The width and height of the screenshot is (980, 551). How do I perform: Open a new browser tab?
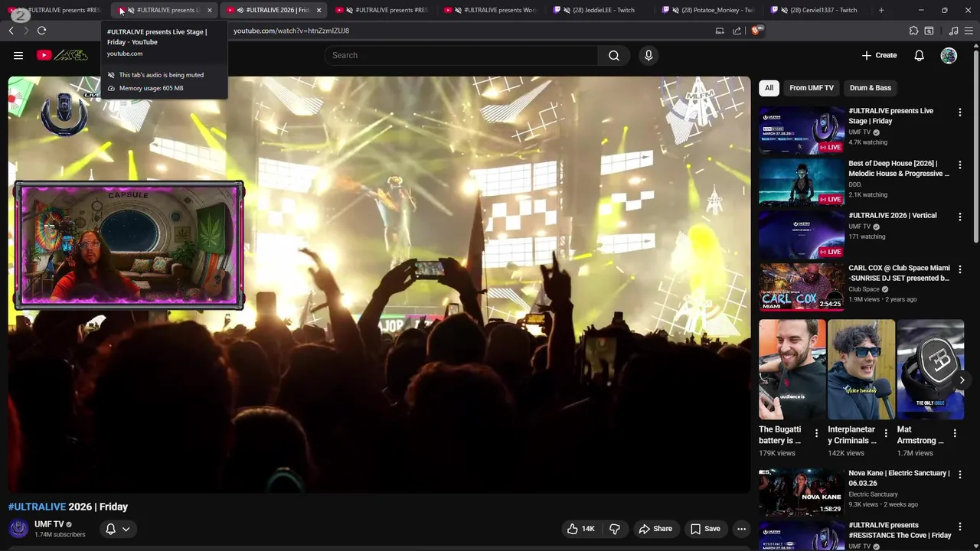(x=881, y=10)
